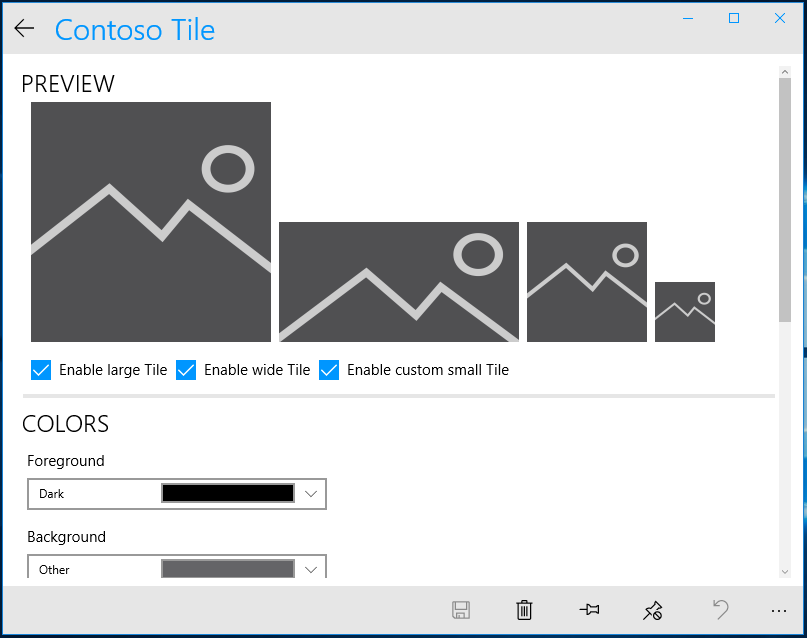Click the scrollbar down arrow
Screen dimensions: 807x638
785,572
